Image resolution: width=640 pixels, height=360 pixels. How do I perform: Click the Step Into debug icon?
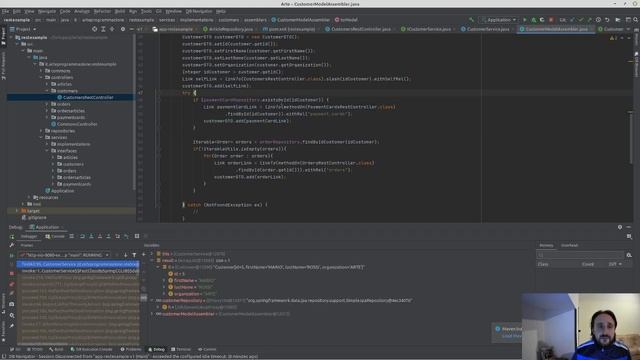click(x=91, y=236)
